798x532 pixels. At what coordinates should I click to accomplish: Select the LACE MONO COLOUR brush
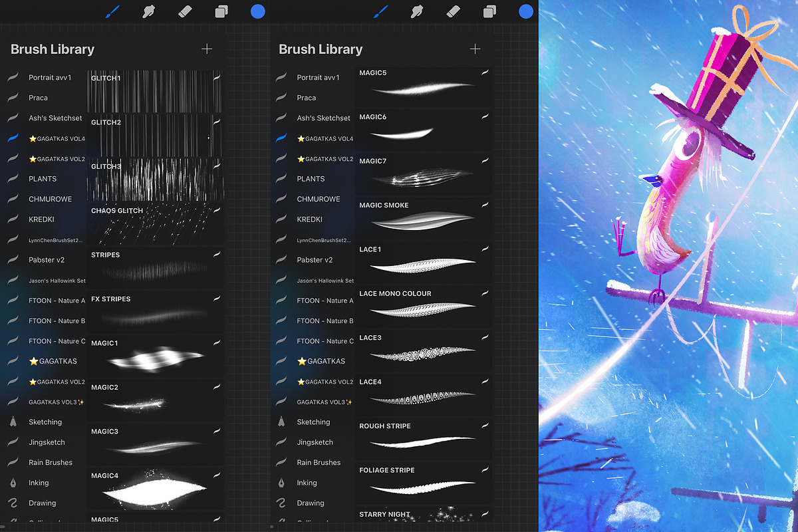point(424,306)
